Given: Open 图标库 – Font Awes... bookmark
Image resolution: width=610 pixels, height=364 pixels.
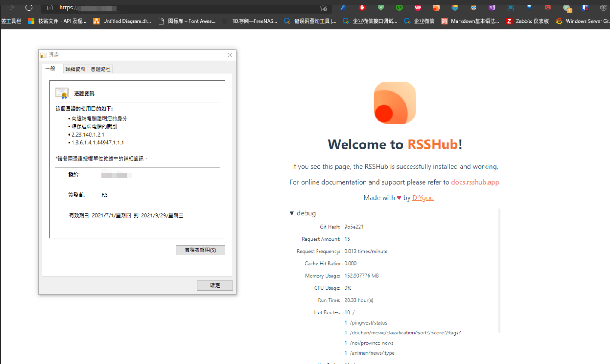Looking at the screenshot, I should click(x=187, y=21).
